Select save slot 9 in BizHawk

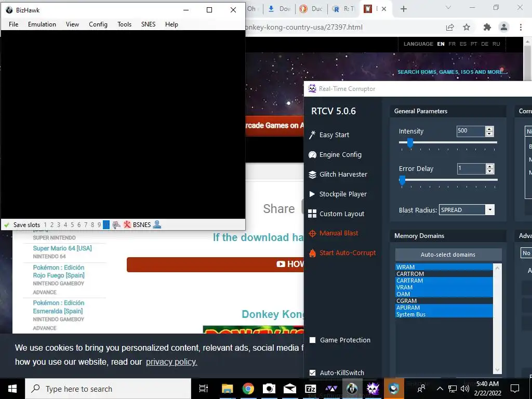[x=99, y=224]
